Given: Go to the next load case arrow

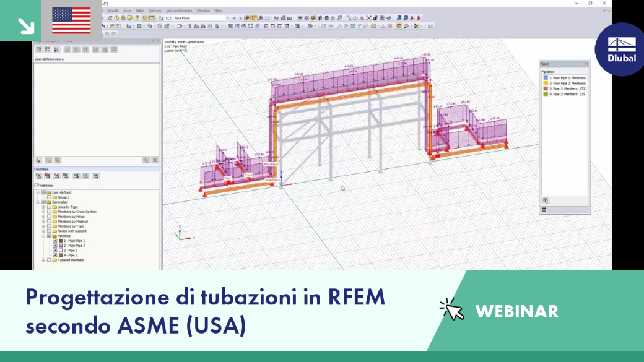Looking at the screenshot, I should point(241,18).
